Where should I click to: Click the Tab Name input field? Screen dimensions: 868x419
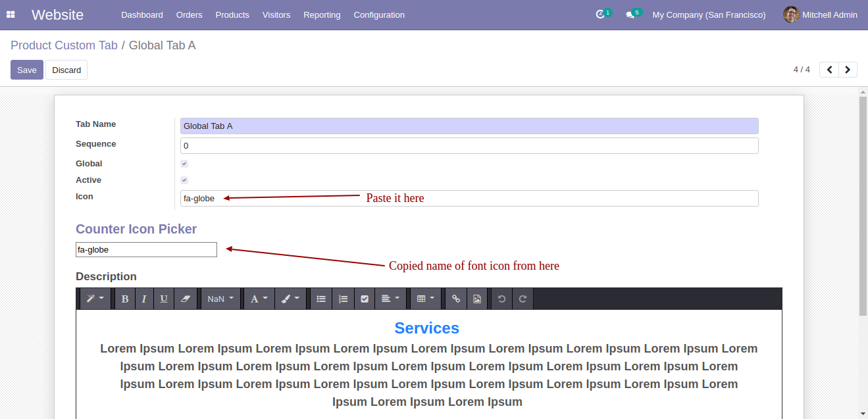(469, 126)
